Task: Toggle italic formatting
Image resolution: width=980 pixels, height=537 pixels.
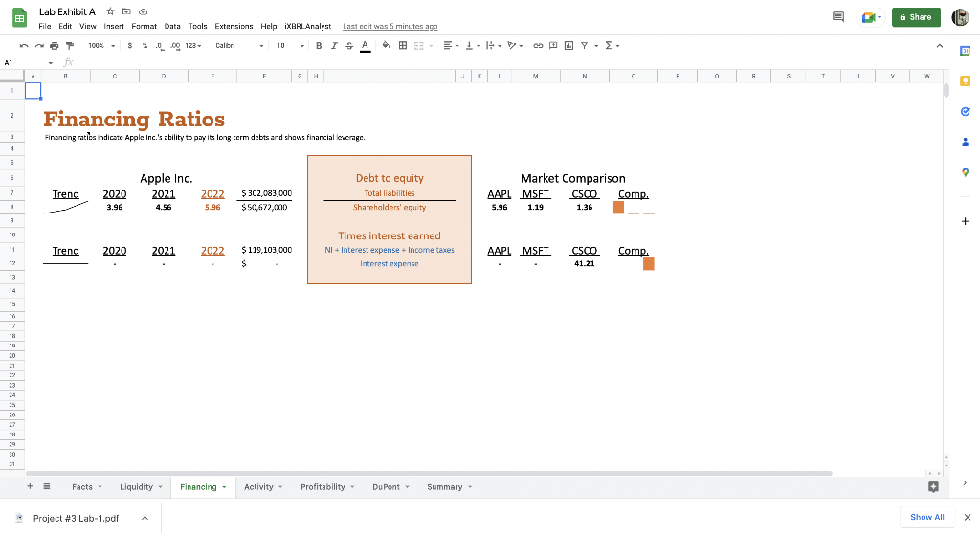Action: pyautogui.click(x=334, y=46)
